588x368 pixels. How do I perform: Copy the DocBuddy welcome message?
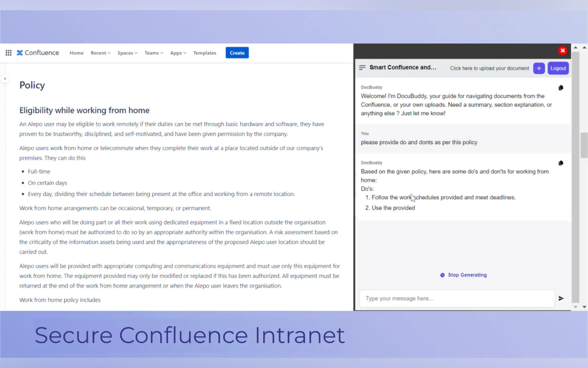point(560,88)
